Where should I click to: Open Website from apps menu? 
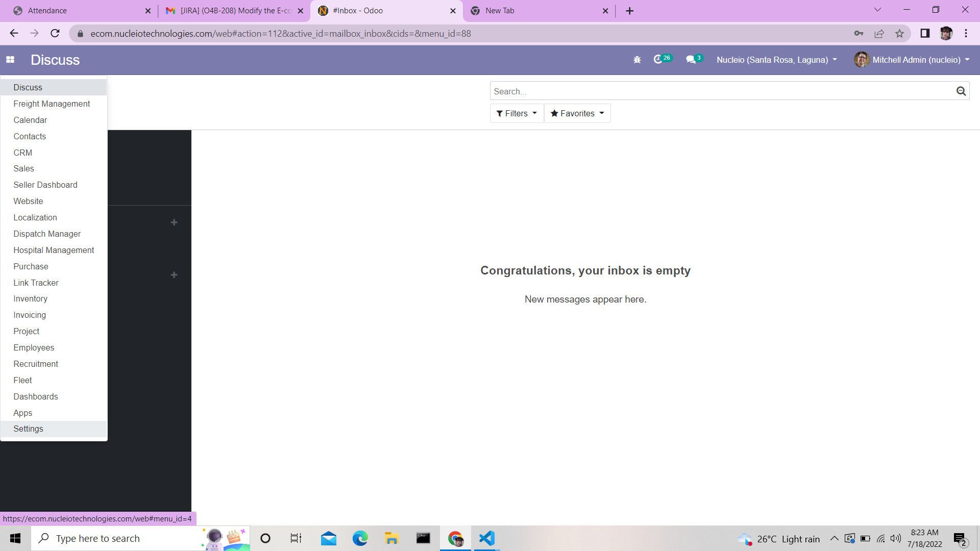coord(54,201)
